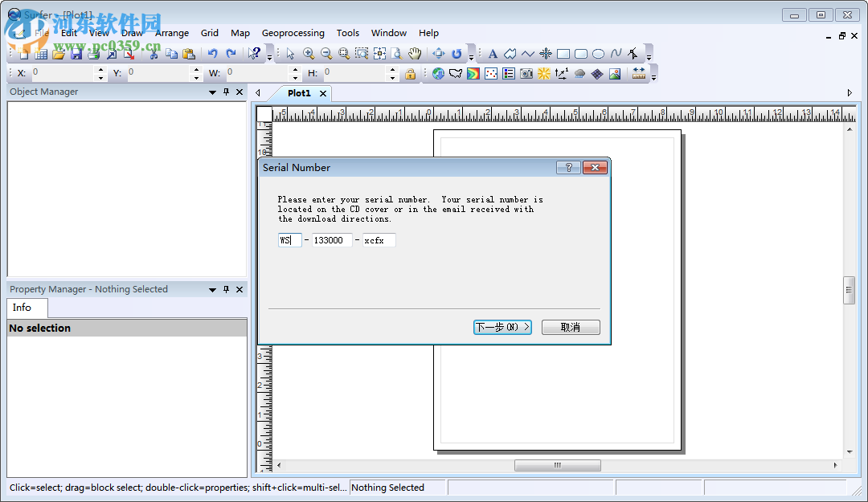The image size is (868, 502).
Task: Close the Object Manager panel
Action: click(x=240, y=92)
